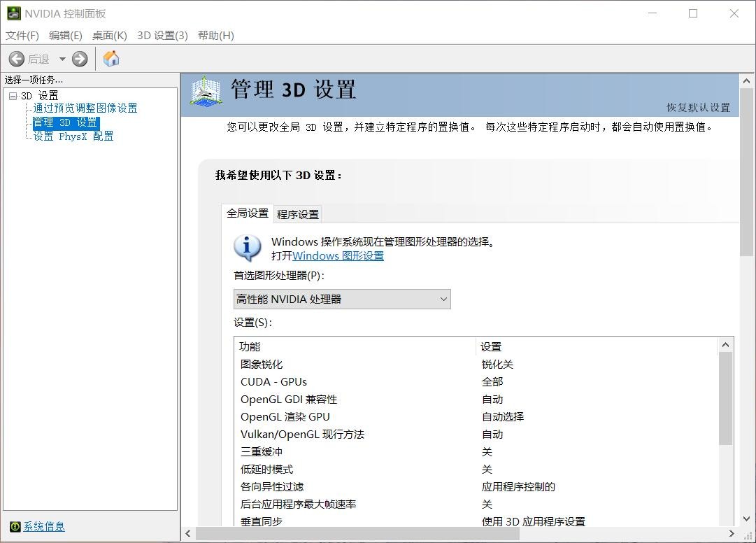Open the 帮助(H) menu
Image resolution: width=756 pixels, height=543 pixels.
216,36
